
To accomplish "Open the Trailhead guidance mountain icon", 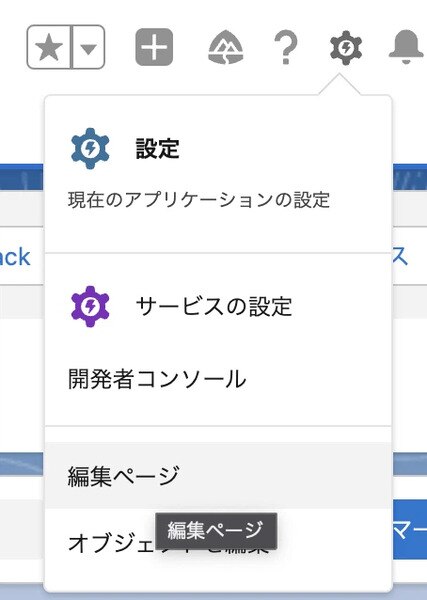I will point(226,47).
